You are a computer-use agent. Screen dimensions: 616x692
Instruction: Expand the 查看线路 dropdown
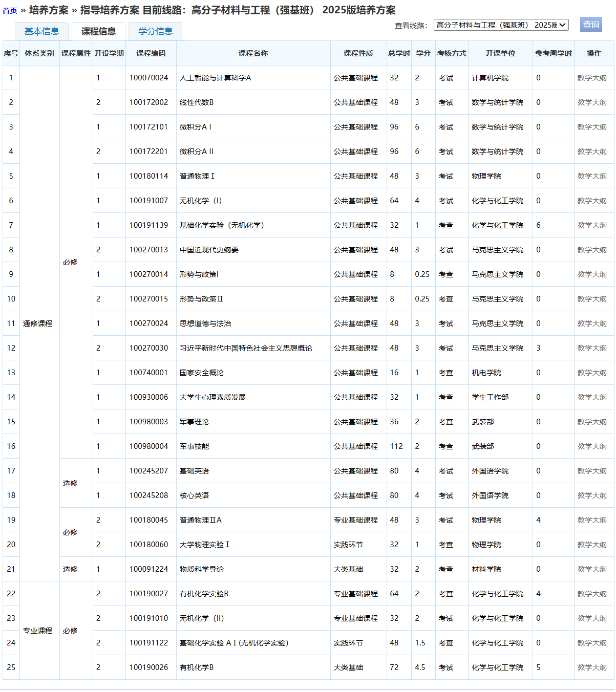pyautogui.click(x=501, y=25)
